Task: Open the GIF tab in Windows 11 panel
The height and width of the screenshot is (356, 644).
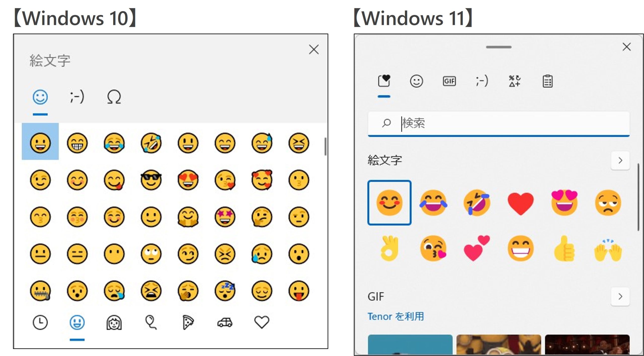Action: point(449,81)
